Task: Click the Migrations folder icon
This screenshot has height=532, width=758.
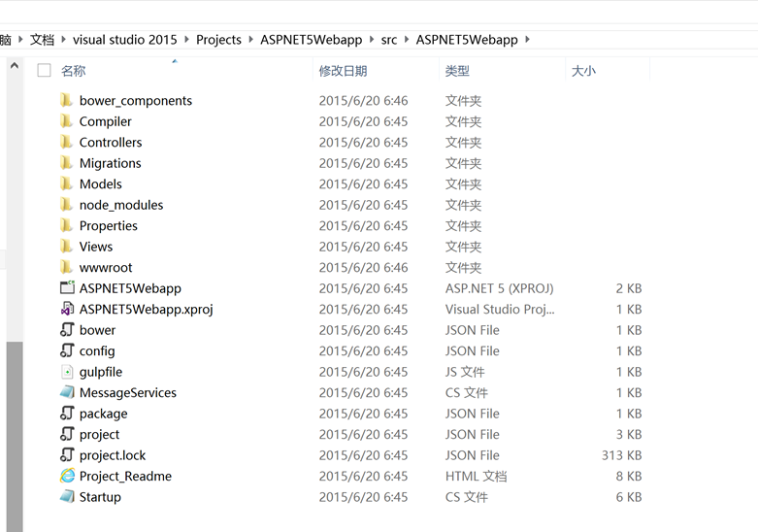Action: [x=66, y=162]
